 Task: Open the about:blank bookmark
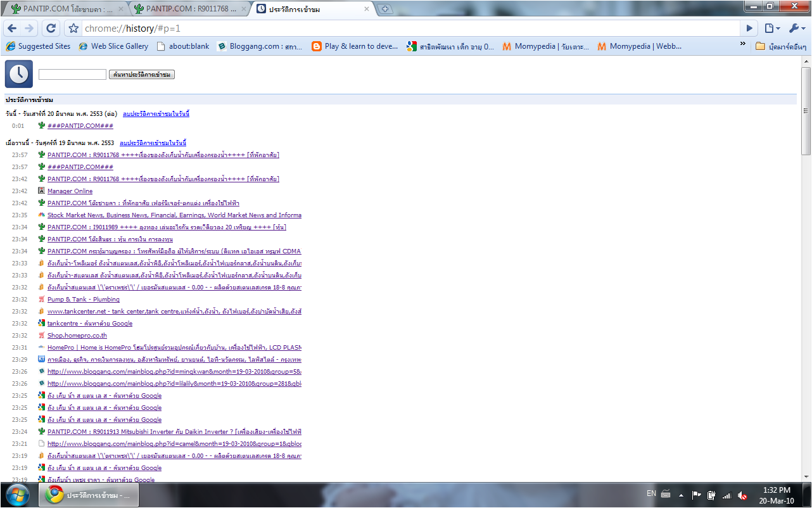click(x=182, y=46)
